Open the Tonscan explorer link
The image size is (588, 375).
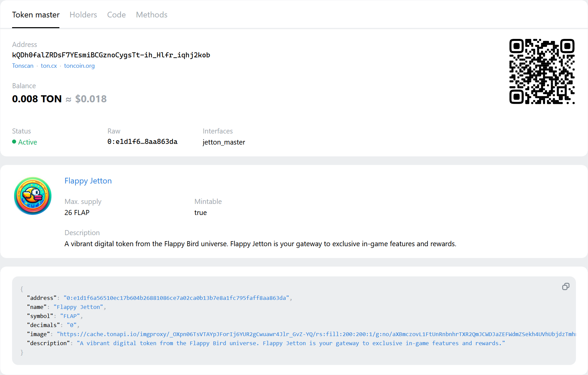[23, 66]
